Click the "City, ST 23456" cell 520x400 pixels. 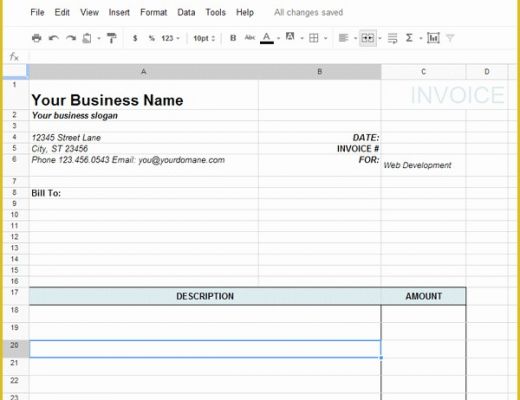(x=144, y=149)
